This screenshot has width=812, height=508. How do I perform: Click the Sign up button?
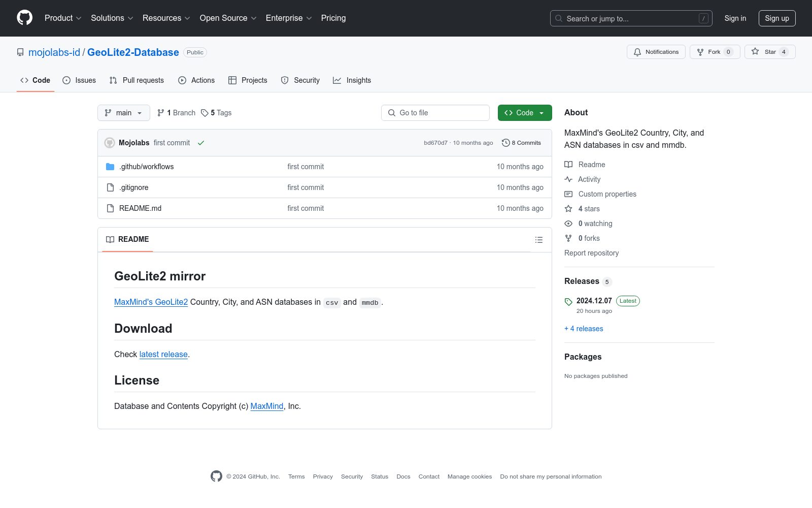tap(777, 18)
